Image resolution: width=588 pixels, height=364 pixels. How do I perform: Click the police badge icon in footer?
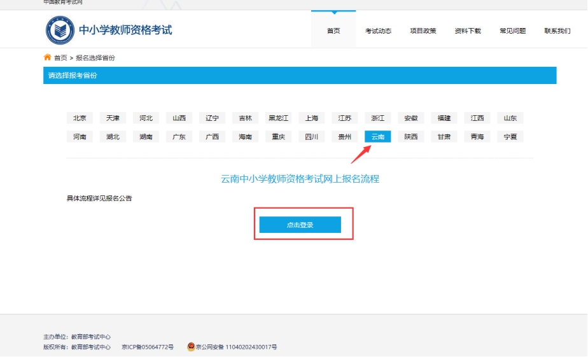pos(191,347)
